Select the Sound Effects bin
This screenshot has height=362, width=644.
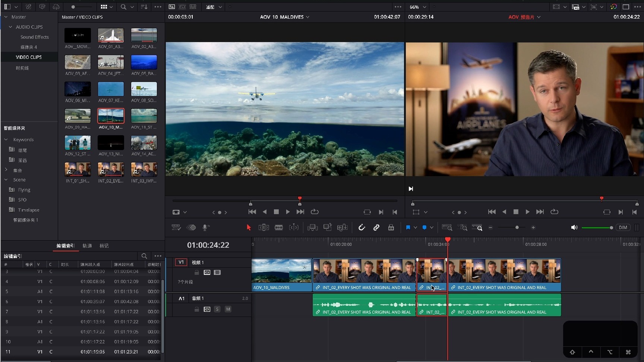click(x=34, y=37)
